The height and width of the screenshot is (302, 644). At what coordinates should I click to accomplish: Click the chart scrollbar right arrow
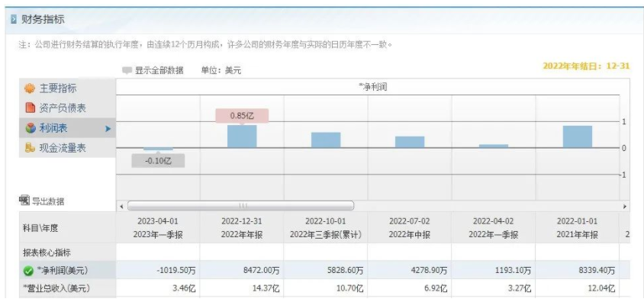pos(625,206)
